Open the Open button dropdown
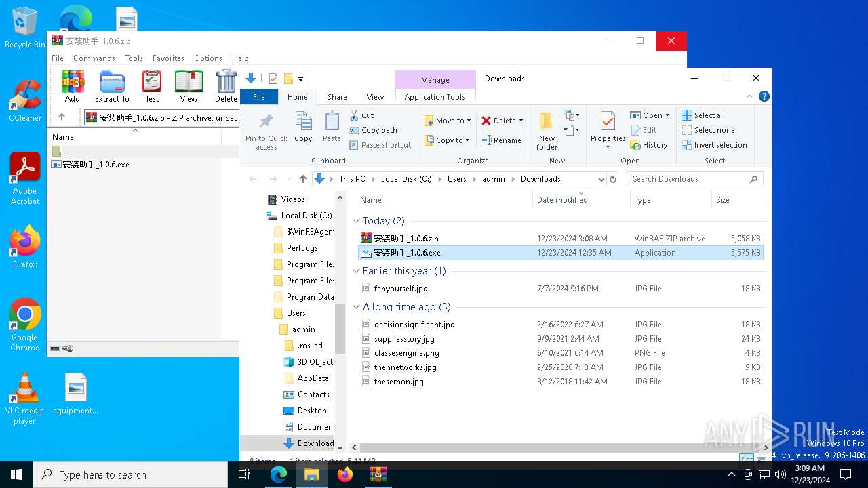Viewport: 868px width, 488px height. (667, 115)
